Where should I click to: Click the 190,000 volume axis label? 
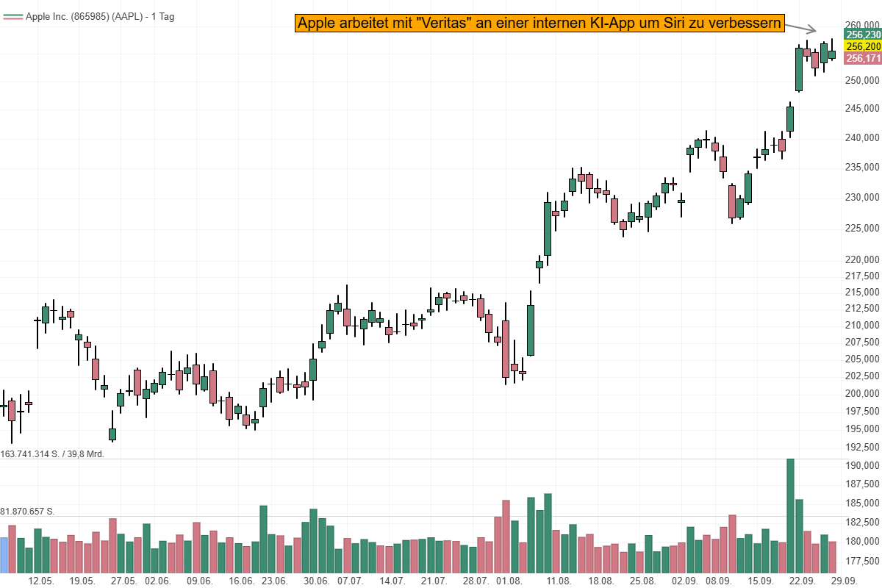click(862, 466)
